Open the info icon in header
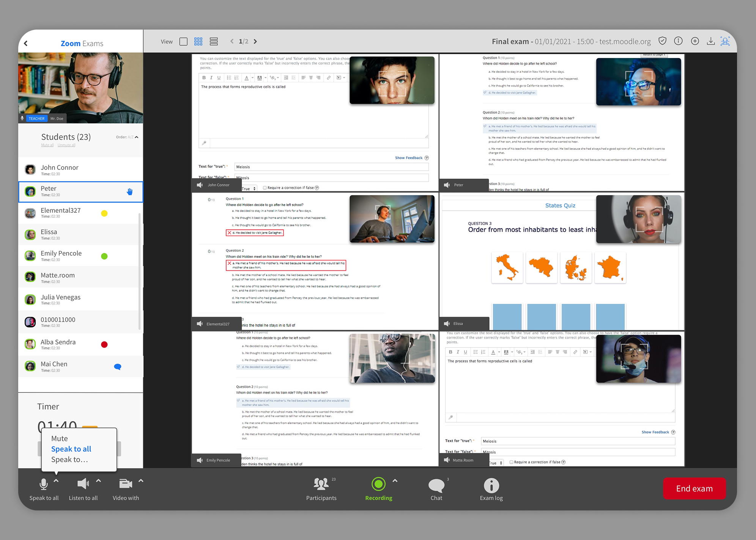The width and height of the screenshot is (756, 540). click(678, 41)
